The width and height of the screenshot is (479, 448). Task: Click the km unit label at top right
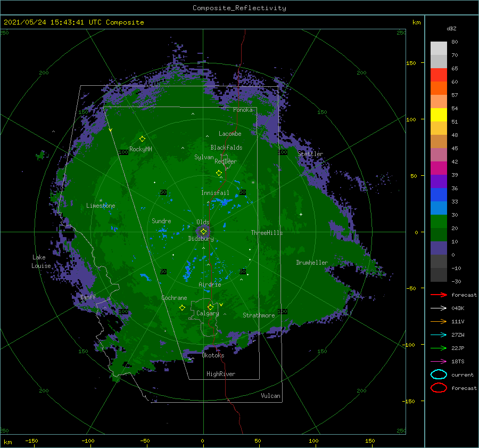[x=416, y=22]
